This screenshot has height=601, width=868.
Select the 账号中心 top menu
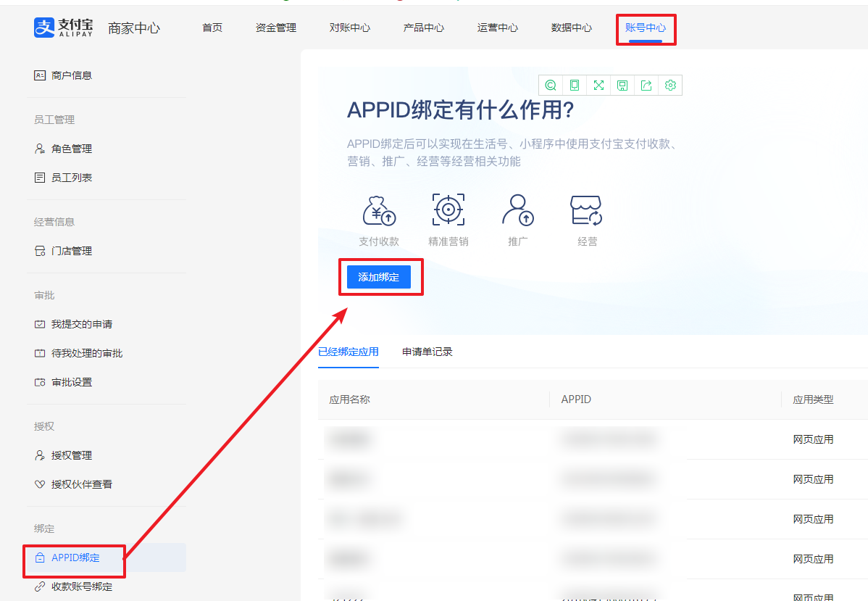(x=646, y=28)
